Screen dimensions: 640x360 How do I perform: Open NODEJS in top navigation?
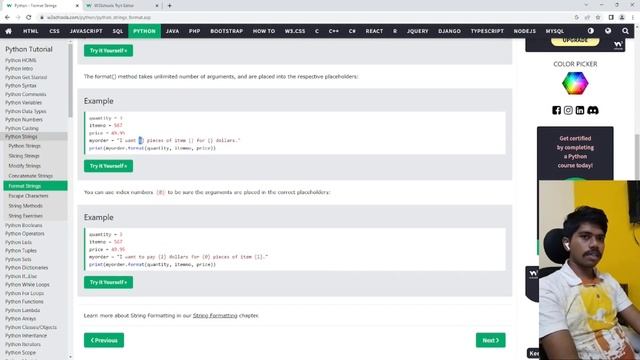pyautogui.click(x=524, y=31)
